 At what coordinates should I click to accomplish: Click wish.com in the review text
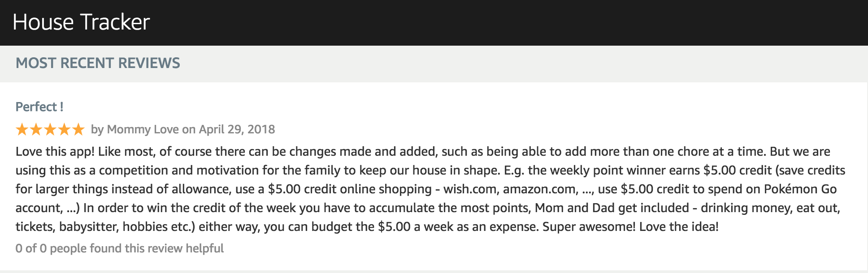click(x=470, y=189)
